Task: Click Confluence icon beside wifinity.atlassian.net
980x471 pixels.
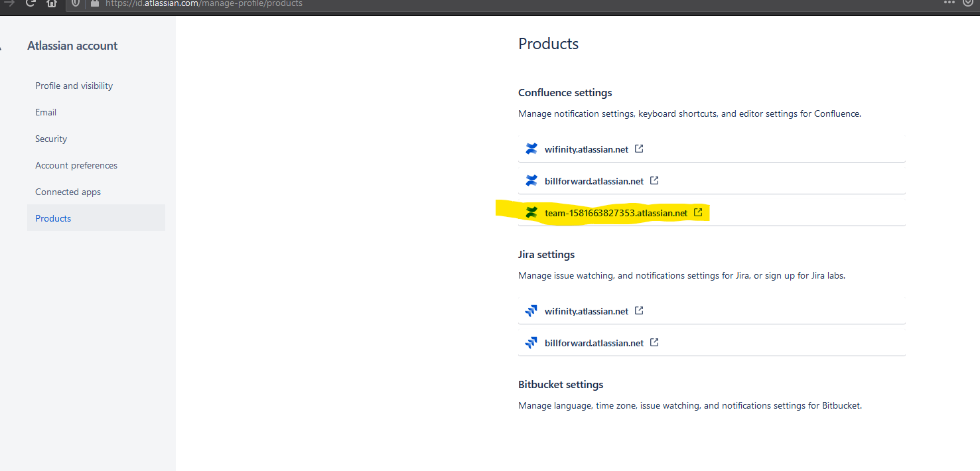Action: [531, 149]
